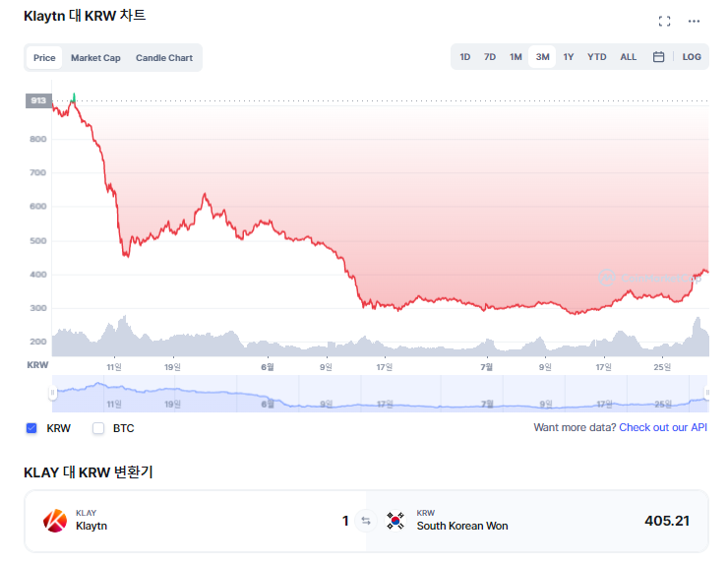
Task: Select the Price tab
Action: 44,58
